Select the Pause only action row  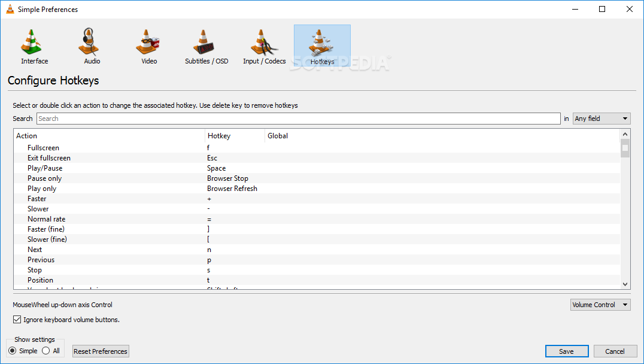pos(317,178)
